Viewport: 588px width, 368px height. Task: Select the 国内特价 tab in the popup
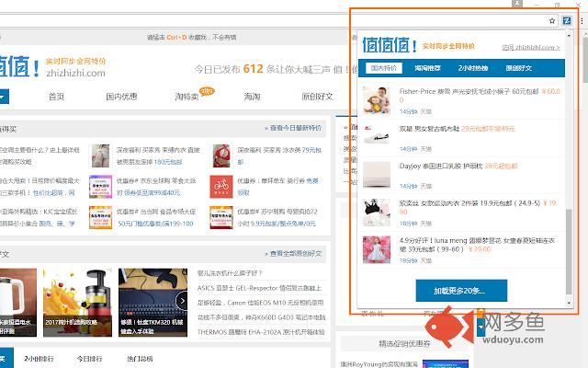(384, 68)
